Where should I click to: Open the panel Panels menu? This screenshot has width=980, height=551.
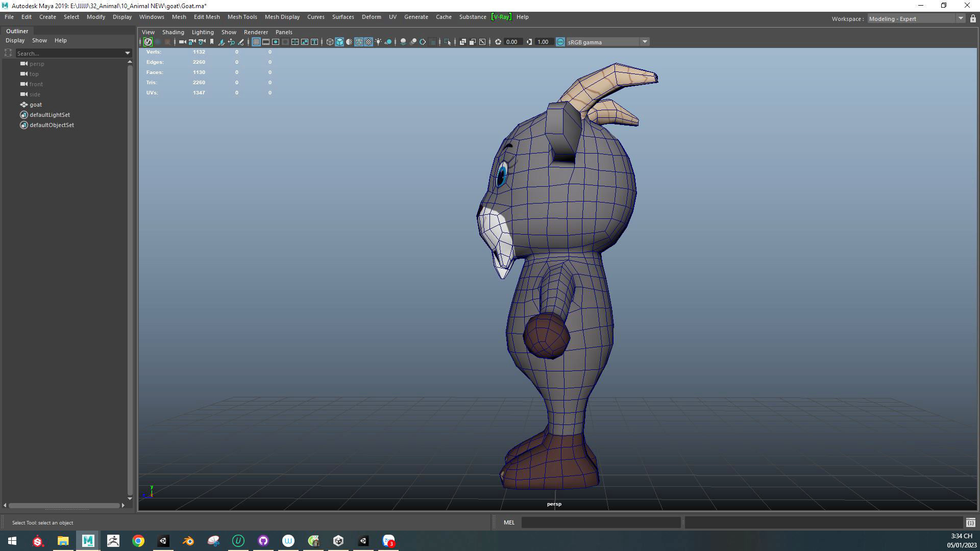coord(284,32)
